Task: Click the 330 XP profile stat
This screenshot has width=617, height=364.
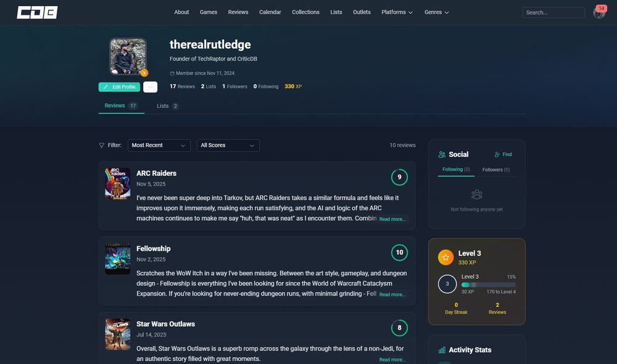Action: point(293,86)
